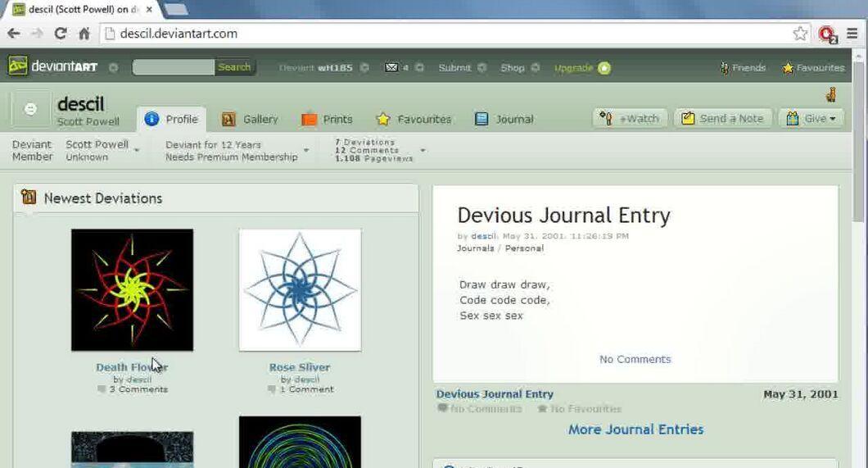Click the browser home icon

[84, 34]
